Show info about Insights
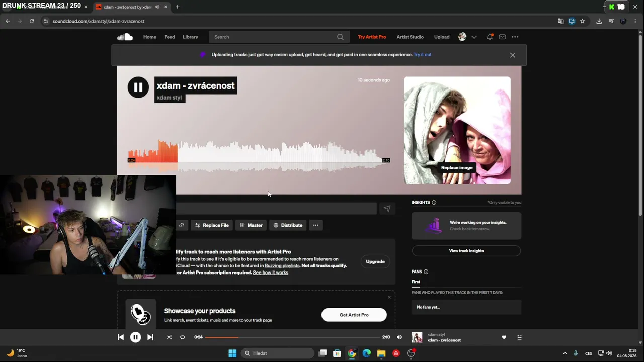The height and width of the screenshot is (362, 644). point(434,203)
